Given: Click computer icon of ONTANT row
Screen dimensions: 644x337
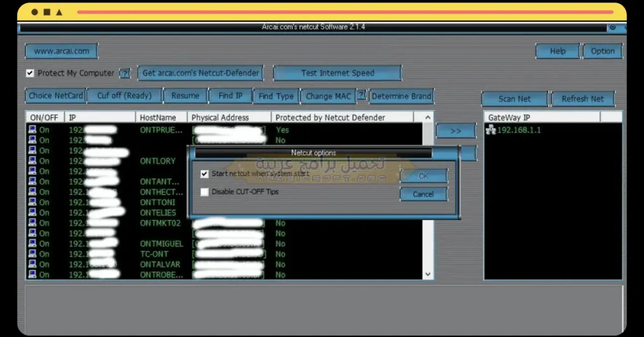Looking at the screenshot, I should (x=33, y=182).
